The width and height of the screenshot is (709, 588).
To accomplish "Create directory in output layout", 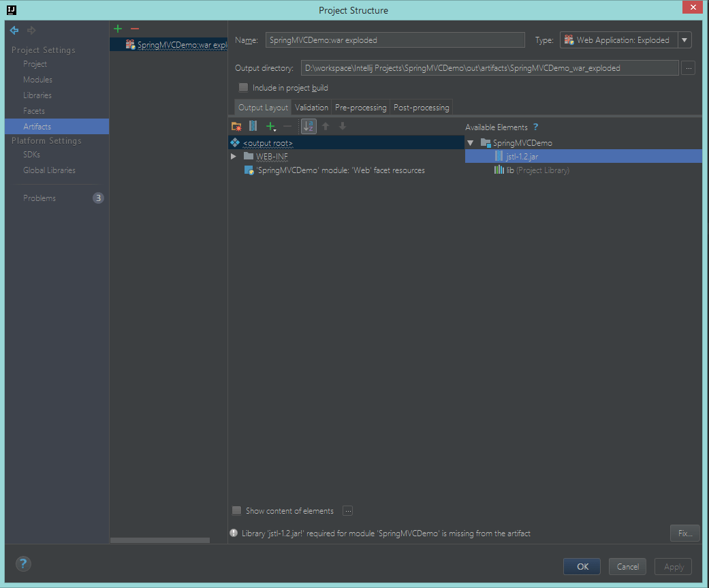I will (236, 127).
